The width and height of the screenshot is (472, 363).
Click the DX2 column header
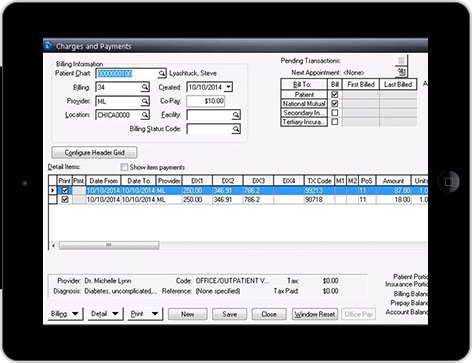(x=228, y=181)
